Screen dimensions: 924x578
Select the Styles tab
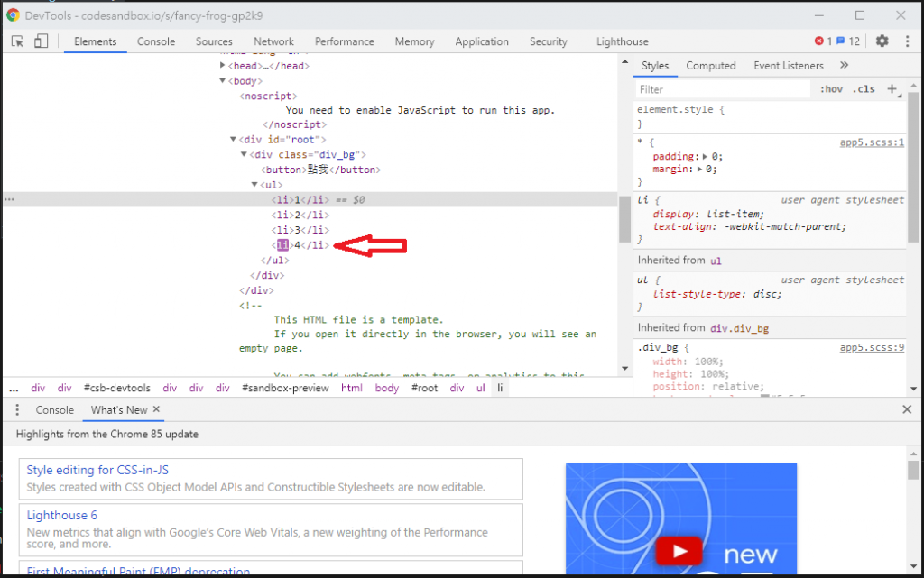(x=655, y=65)
